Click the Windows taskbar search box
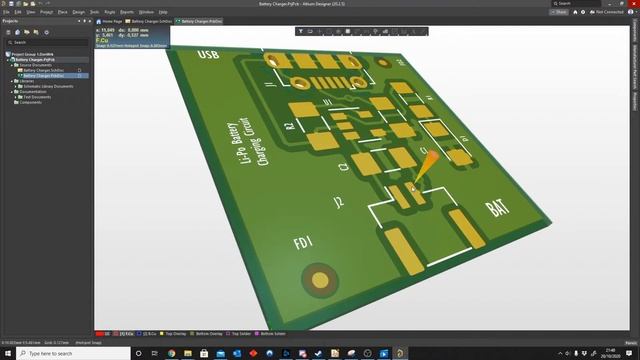The image size is (640, 360). (73, 353)
